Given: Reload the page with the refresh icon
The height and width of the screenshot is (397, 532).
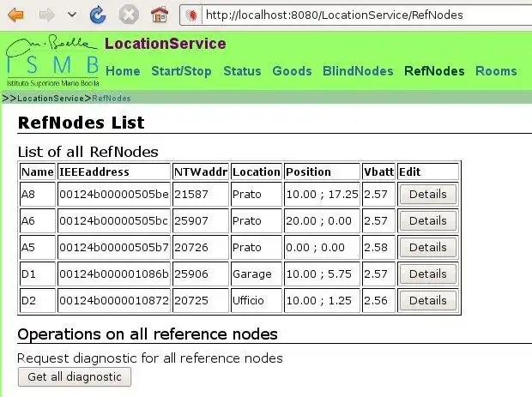Looking at the screenshot, I should click(98, 15).
